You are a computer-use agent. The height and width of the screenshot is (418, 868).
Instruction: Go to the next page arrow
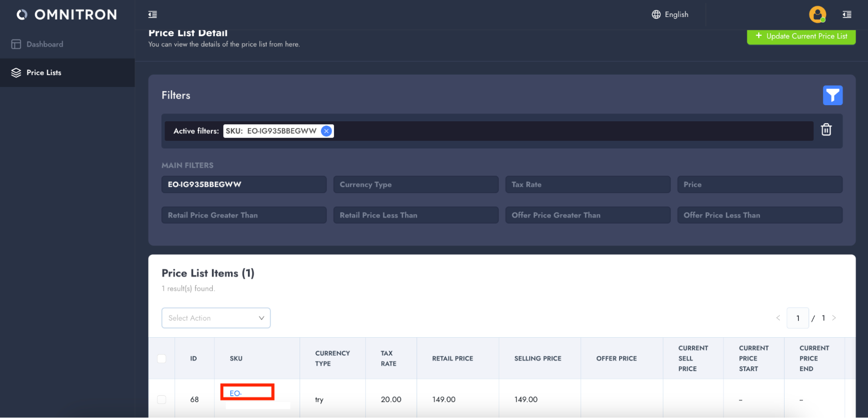click(834, 318)
